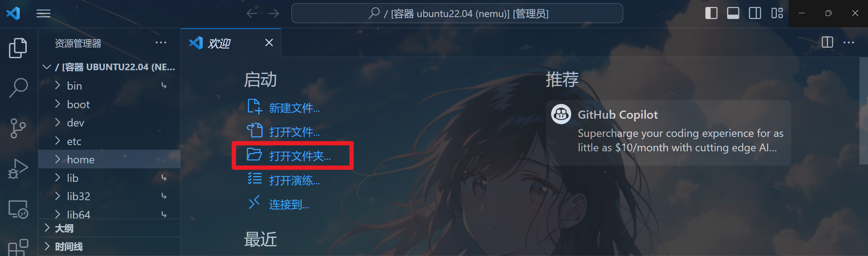Open the Extensions view icon

click(18, 247)
